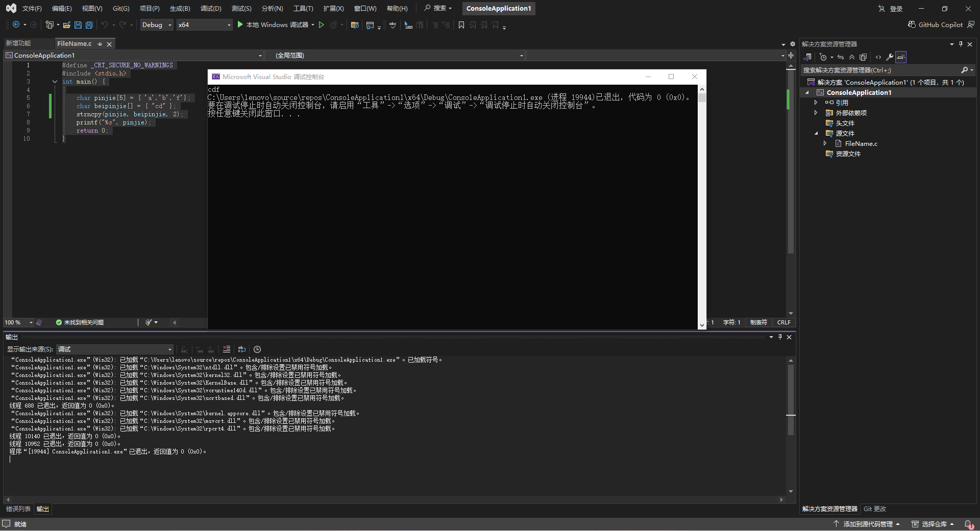Open the 100 % zoom dropdown
The height and width of the screenshot is (531, 980).
tap(19, 322)
